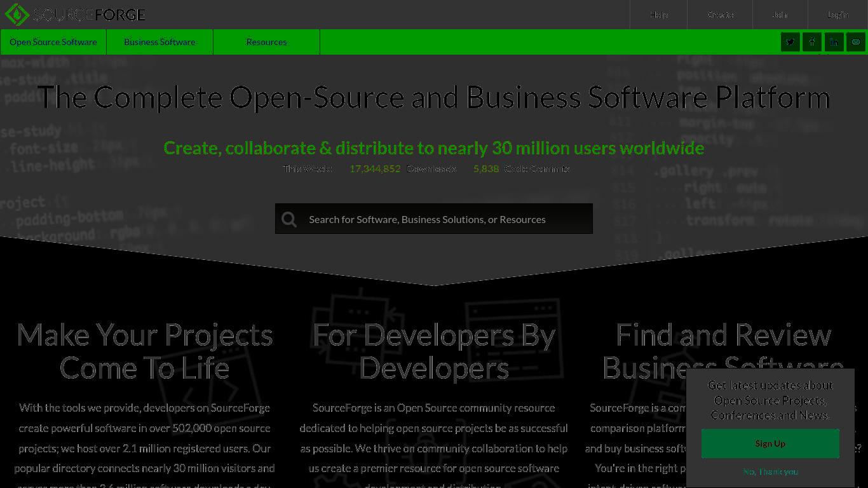Click the Complete Open-Source and Business Software Platform headline
The image size is (868, 488).
click(x=434, y=97)
